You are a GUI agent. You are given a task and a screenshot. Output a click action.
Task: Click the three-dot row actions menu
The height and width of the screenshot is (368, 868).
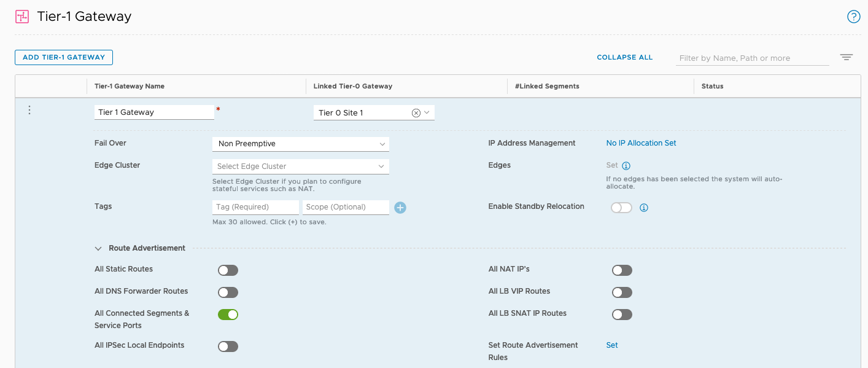point(29,110)
